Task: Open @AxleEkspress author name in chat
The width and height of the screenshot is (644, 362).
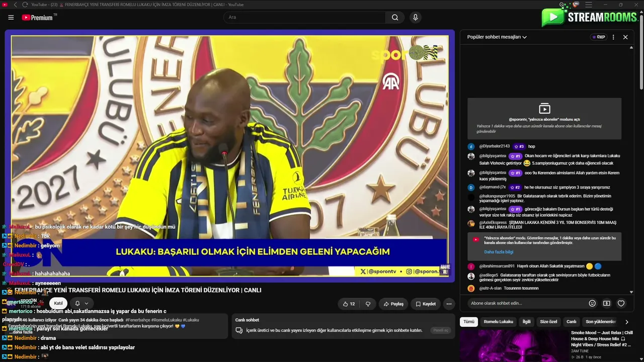Action: click(x=493, y=222)
